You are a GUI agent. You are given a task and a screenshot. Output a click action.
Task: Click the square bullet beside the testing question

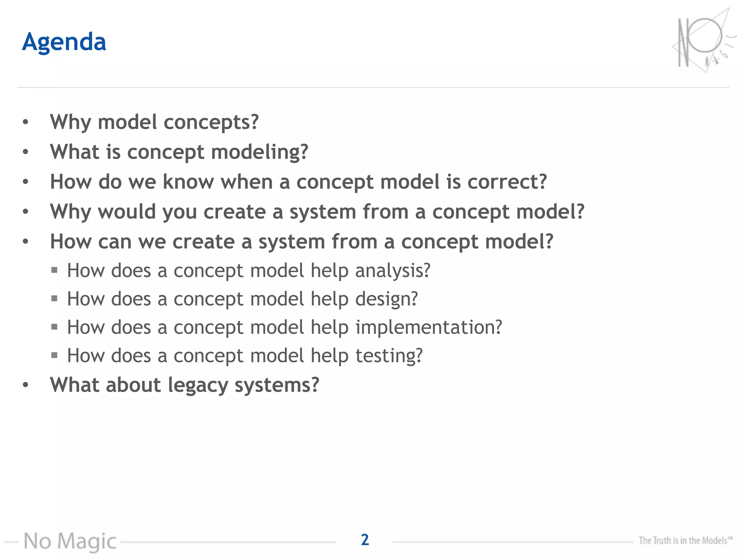(54, 355)
